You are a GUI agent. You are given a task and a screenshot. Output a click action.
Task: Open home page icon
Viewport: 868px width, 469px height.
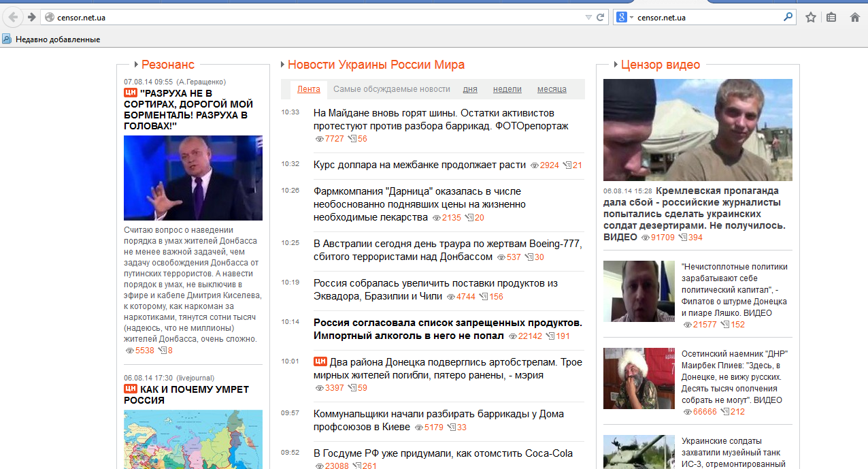(x=855, y=17)
